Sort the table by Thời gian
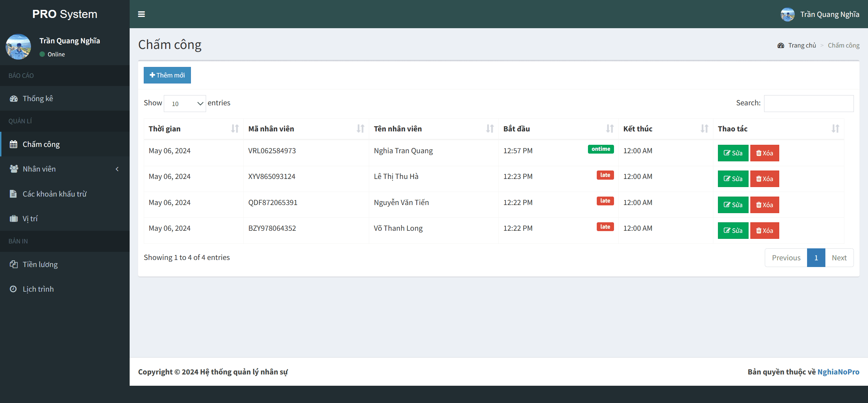Image resolution: width=868 pixels, height=403 pixels. click(193, 129)
